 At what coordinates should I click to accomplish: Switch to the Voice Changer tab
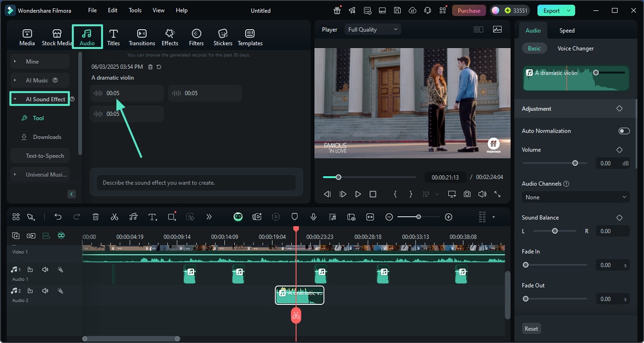pos(576,49)
